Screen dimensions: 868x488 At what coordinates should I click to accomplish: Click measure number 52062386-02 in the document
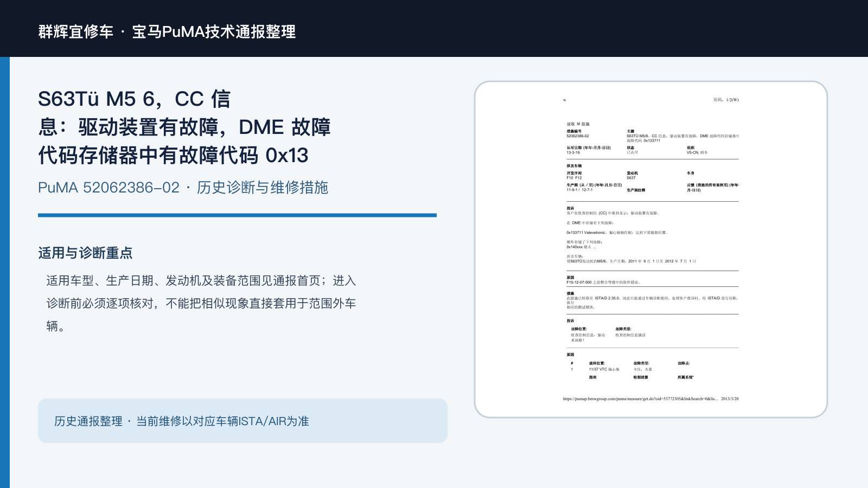point(578,136)
